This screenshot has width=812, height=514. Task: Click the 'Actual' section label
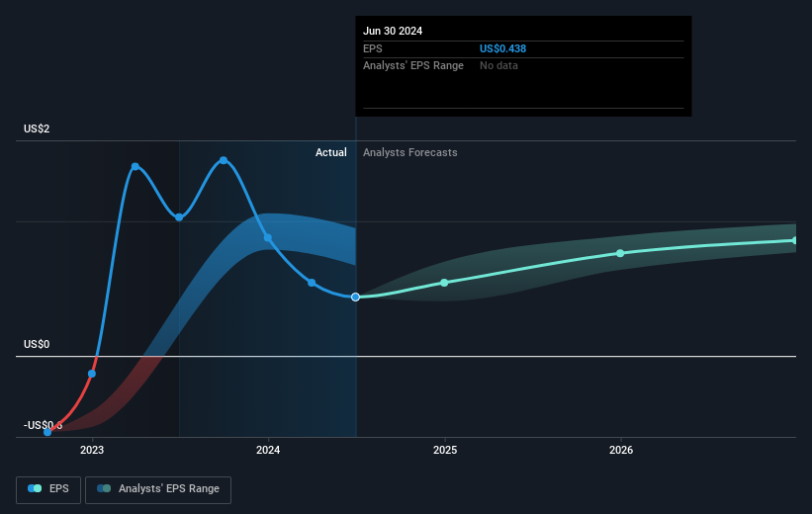[331, 152]
